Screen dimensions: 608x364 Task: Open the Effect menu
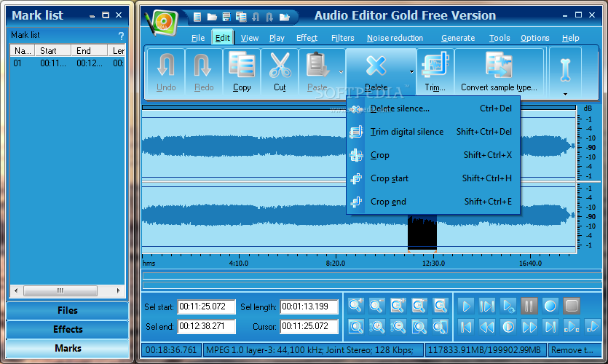307,38
